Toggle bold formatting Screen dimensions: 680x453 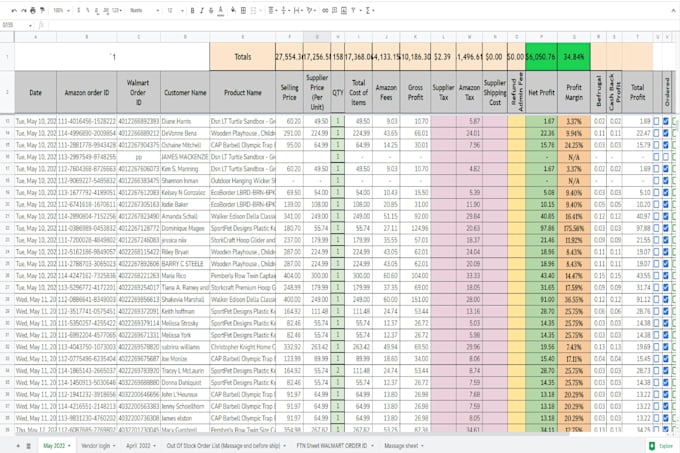pos(192,10)
